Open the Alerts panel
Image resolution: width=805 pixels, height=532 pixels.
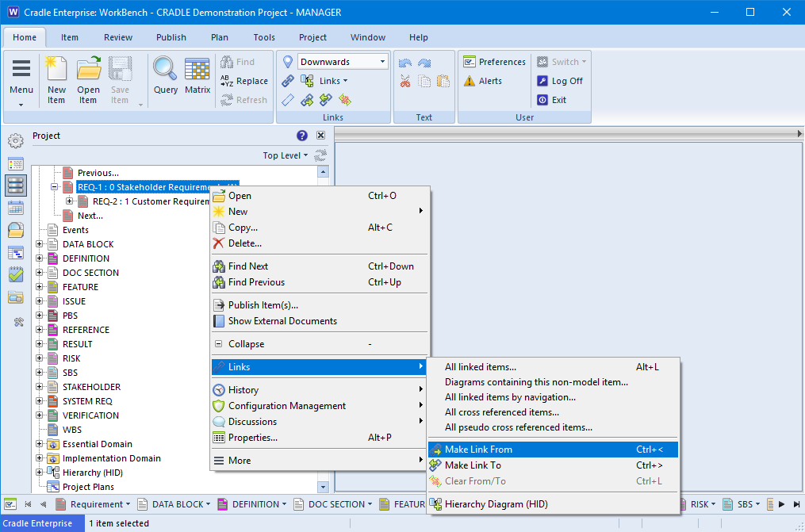pos(482,81)
